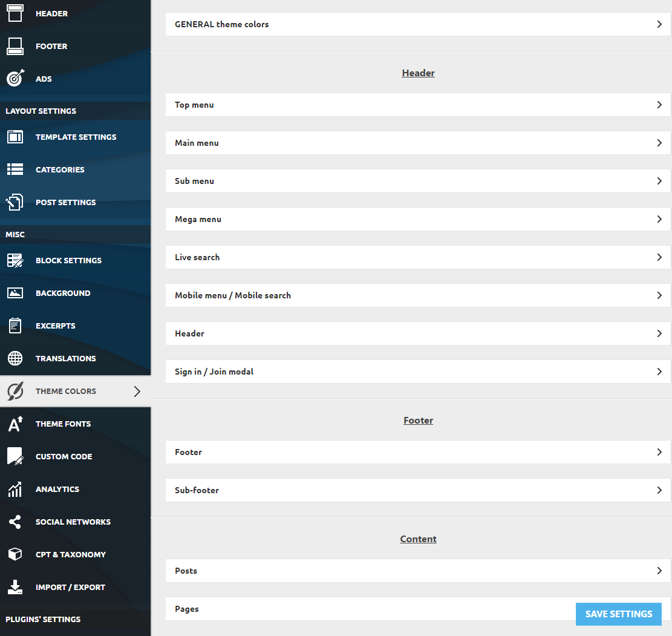Open the Posts color panel
The image size is (672, 636).
pyautogui.click(x=418, y=571)
